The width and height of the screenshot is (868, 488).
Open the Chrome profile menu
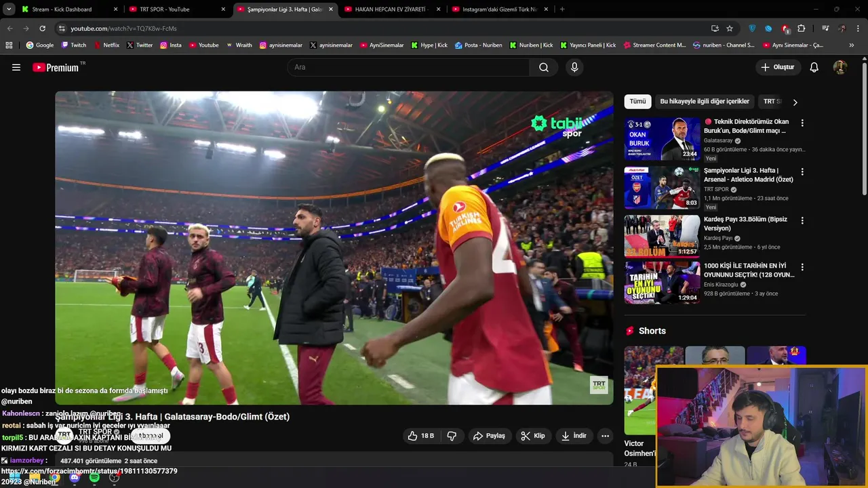tap(842, 28)
